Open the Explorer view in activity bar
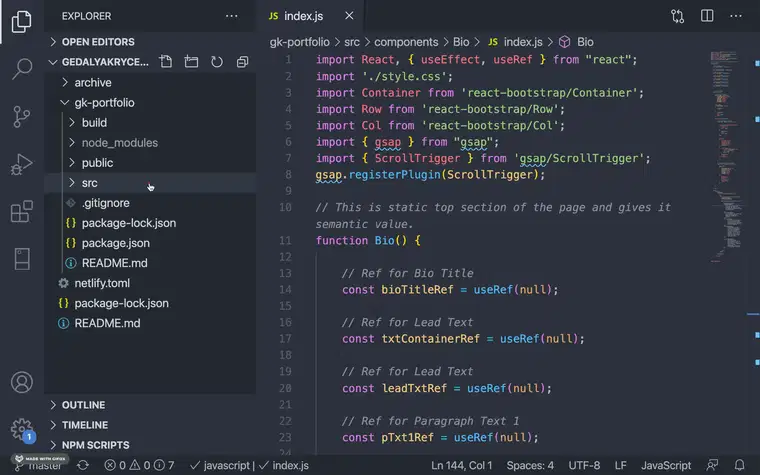 (21, 20)
